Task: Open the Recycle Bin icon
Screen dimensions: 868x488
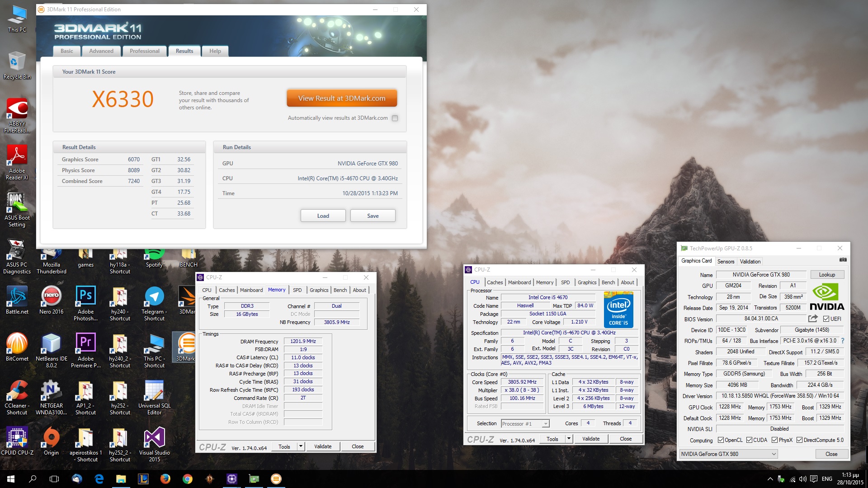Action: 17,66
